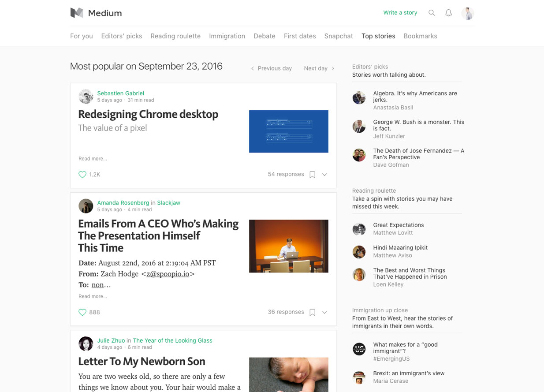Open the Snapchat tab
Viewport: 544px width, 392px height.
tap(339, 36)
